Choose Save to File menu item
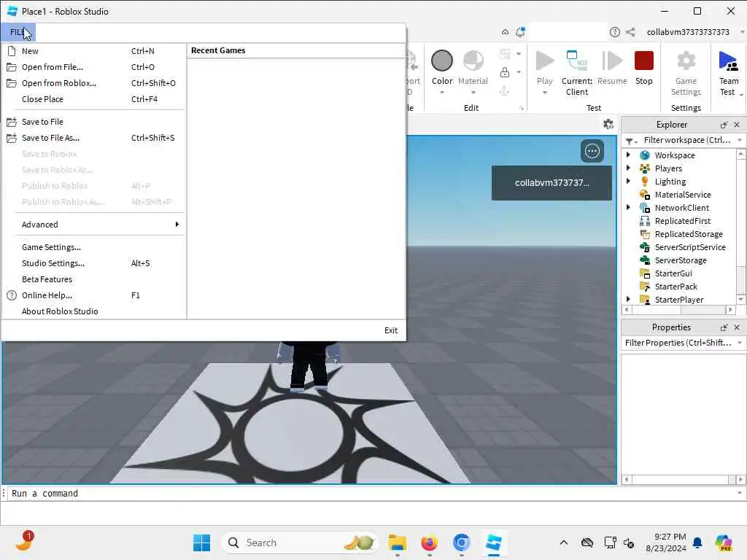The width and height of the screenshot is (747, 560). 95,122
